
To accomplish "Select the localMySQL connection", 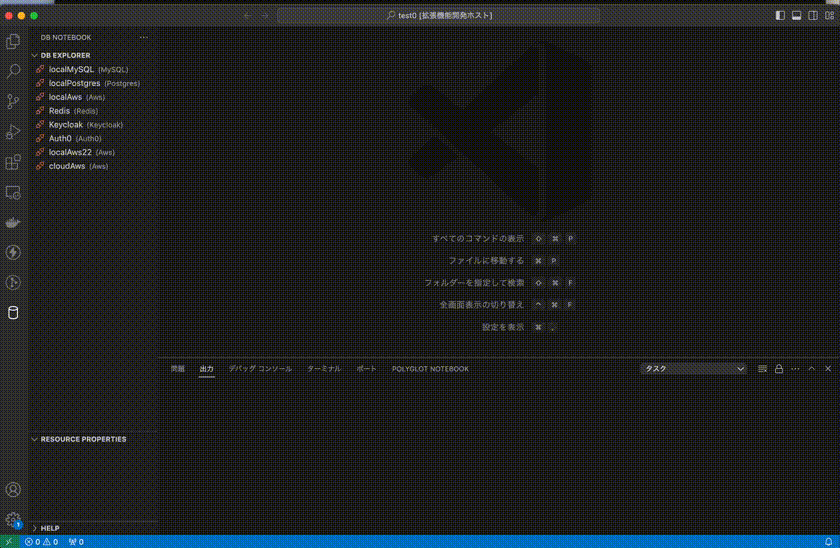I will pos(94,69).
